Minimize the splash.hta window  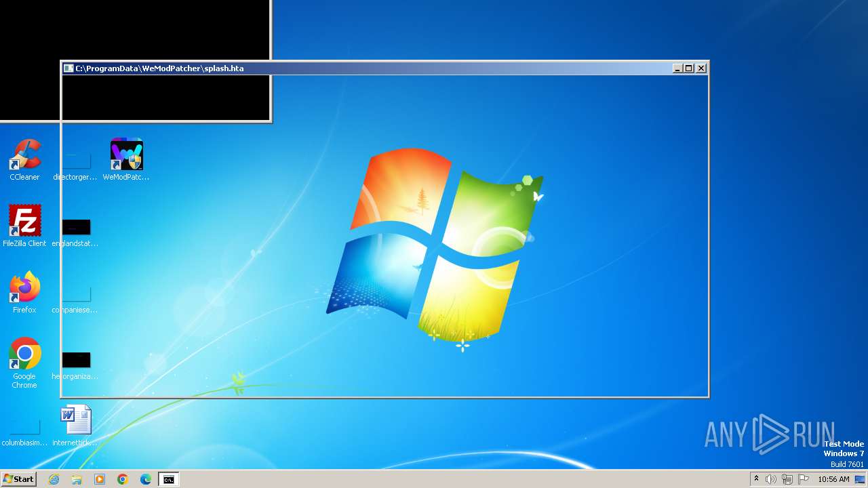pos(677,68)
